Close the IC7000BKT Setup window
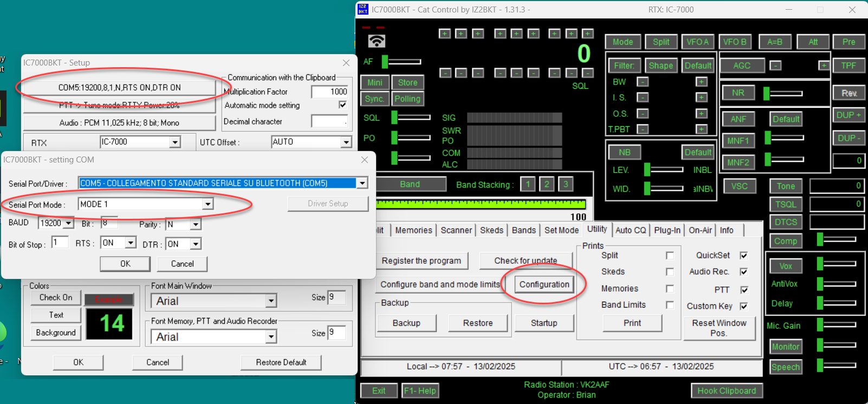868x404 pixels. click(x=346, y=63)
